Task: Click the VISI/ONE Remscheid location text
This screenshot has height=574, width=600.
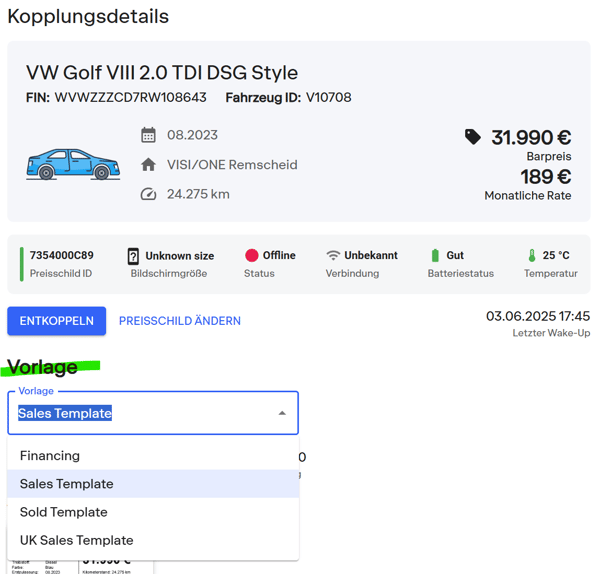Action: [x=232, y=165]
